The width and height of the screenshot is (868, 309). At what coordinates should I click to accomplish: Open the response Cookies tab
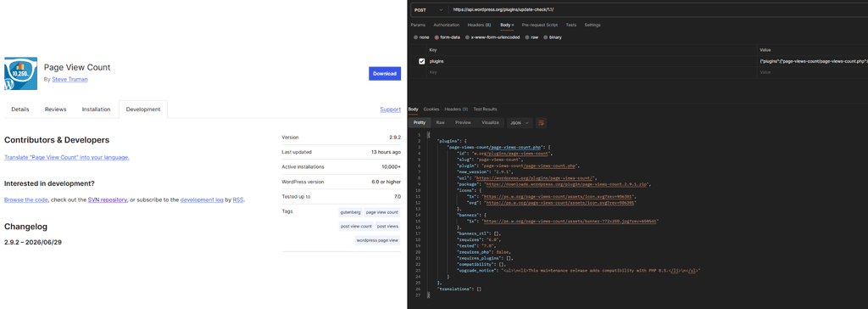pos(431,110)
